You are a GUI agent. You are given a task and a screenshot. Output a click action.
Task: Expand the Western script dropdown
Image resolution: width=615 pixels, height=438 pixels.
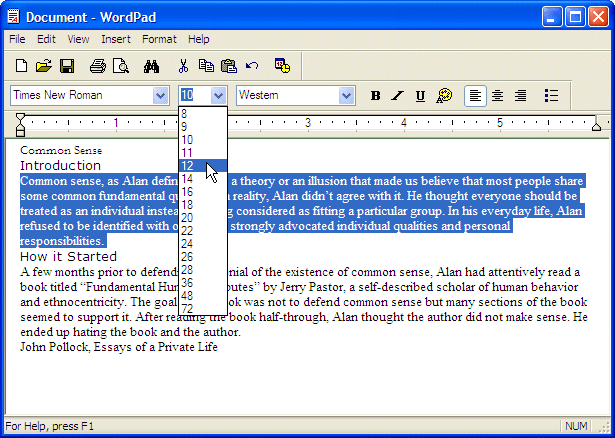tap(346, 95)
